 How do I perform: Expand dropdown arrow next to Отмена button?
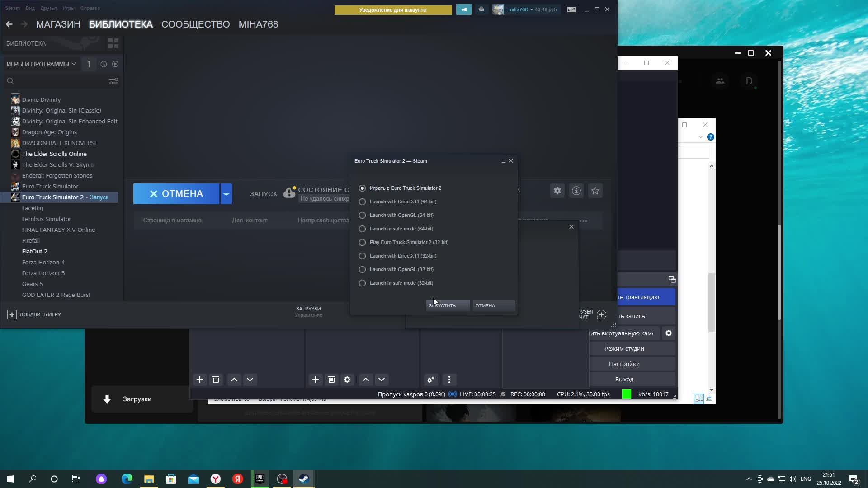click(x=226, y=194)
